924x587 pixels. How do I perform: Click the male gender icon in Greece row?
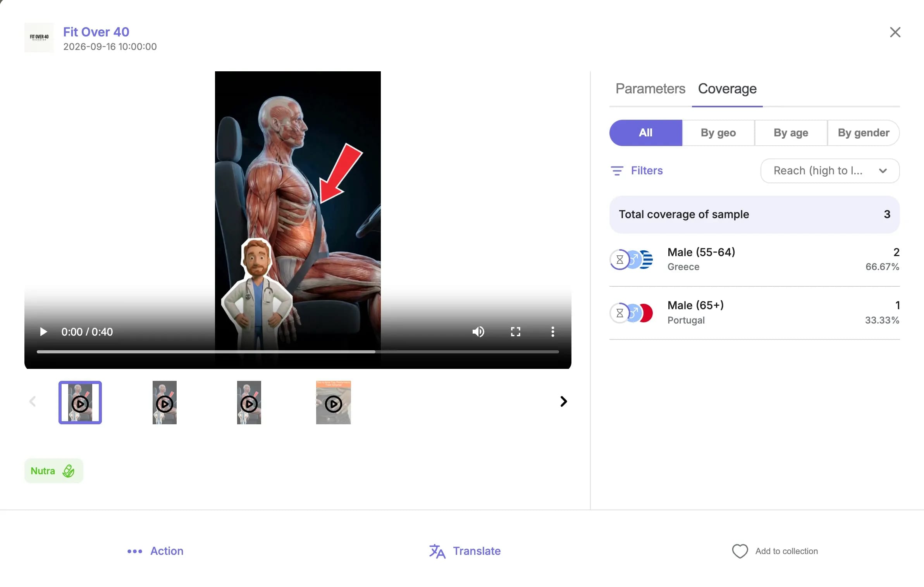[634, 260]
